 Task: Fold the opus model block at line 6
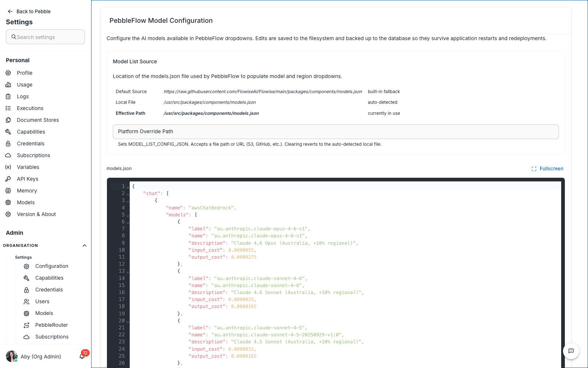click(x=128, y=222)
